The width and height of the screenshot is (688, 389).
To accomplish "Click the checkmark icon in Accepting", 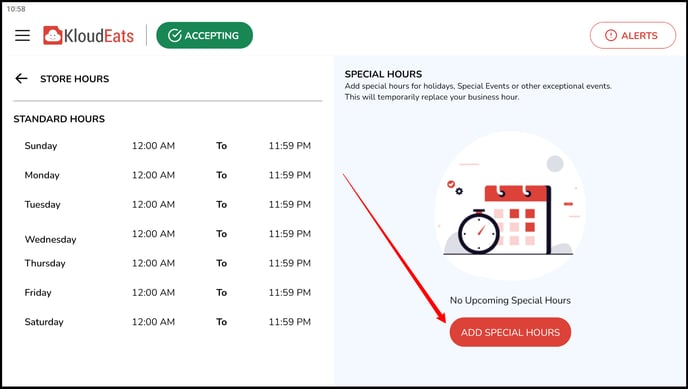I will (x=175, y=36).
